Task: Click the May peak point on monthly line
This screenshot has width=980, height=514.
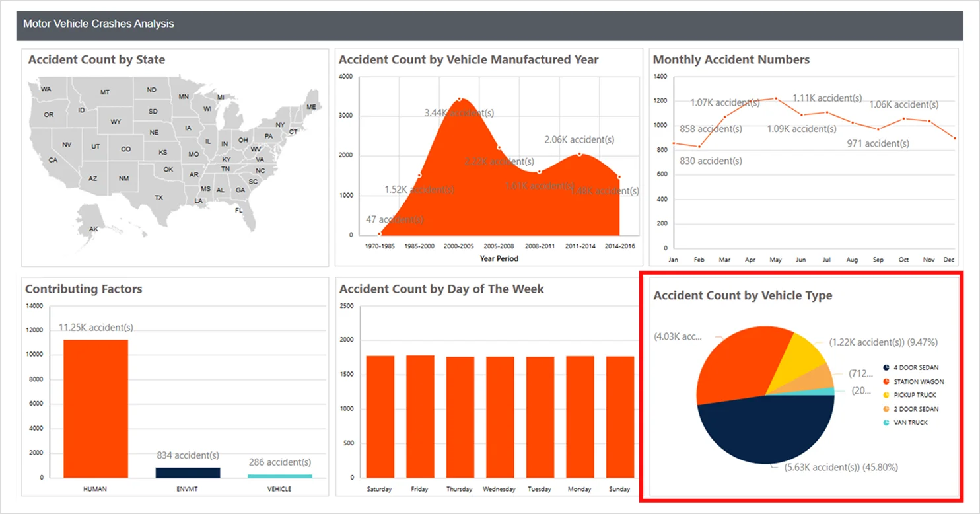Action: click(776, 98)
